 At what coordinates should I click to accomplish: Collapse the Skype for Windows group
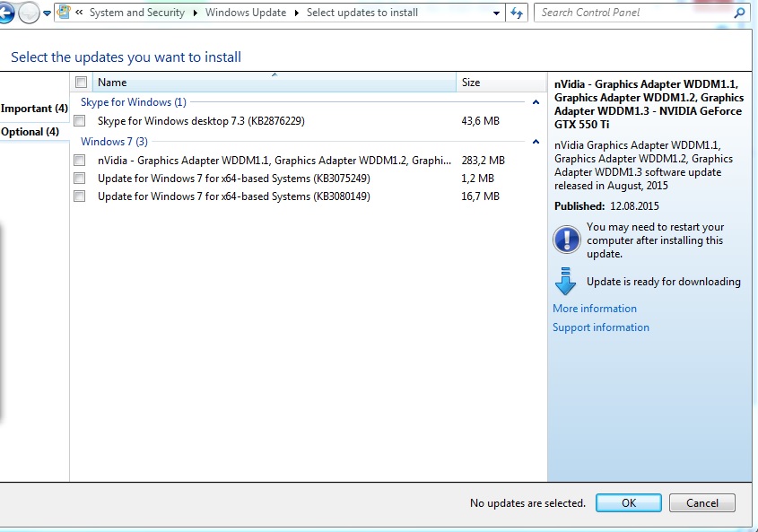[536, 102]
